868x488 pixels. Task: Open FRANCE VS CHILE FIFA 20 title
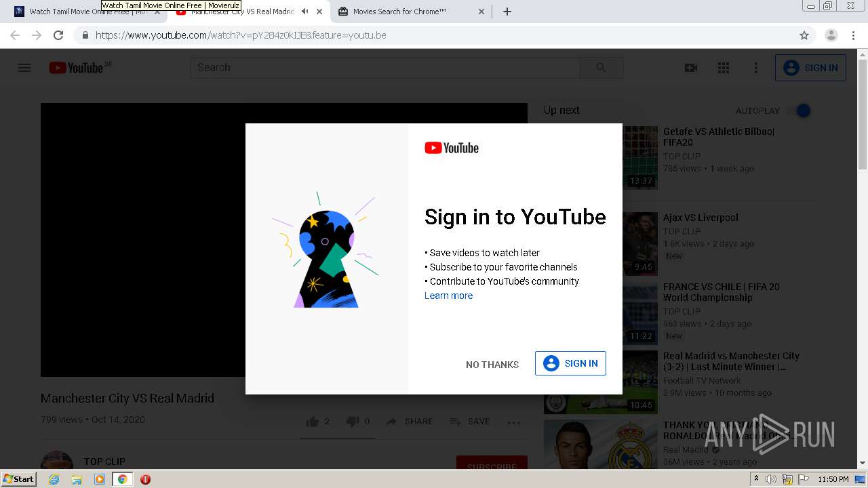(x=722, y=292)
